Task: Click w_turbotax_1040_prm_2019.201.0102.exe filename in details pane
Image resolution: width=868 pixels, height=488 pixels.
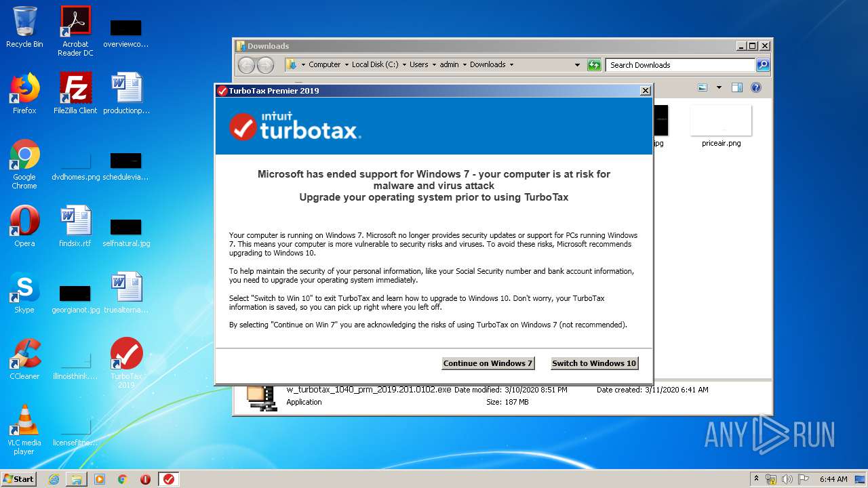Action: click(x=369, y=390)
